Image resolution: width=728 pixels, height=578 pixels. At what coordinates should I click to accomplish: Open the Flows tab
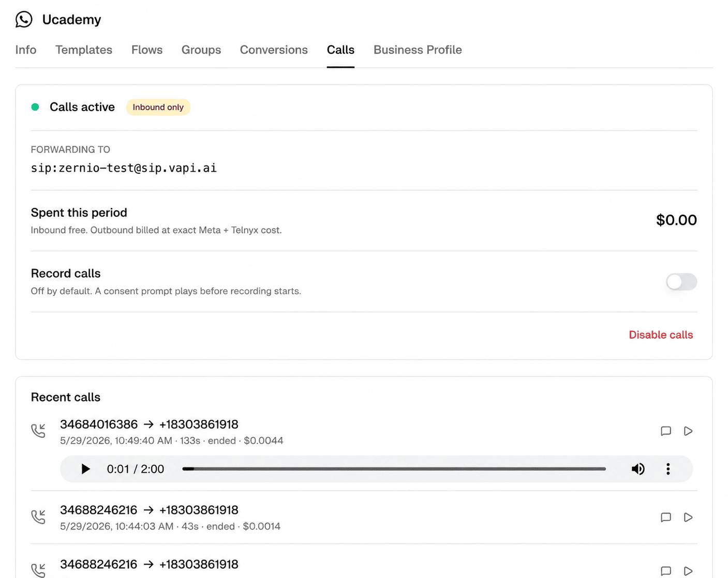[147, 50]
